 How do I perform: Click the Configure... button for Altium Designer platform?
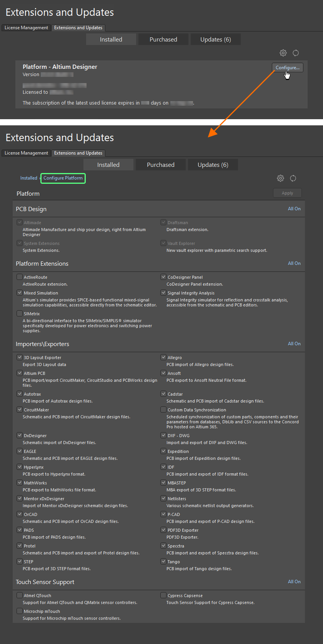point(288,68)
